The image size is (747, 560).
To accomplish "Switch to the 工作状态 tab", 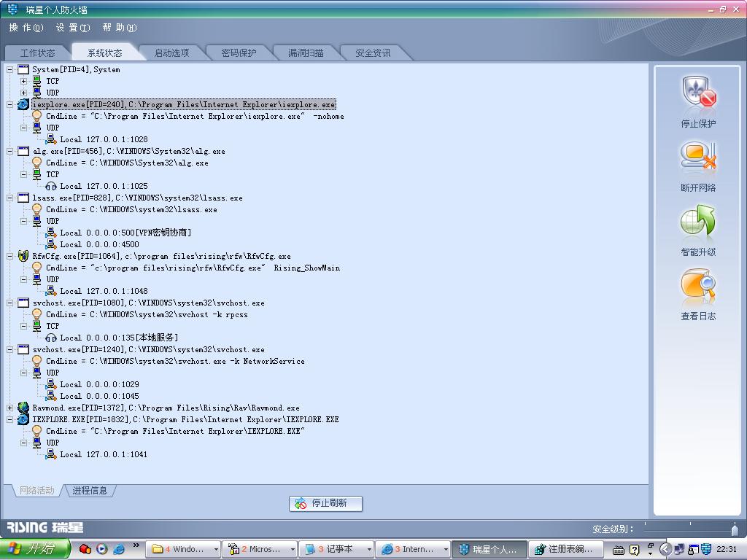I will [x=38, y=52].
